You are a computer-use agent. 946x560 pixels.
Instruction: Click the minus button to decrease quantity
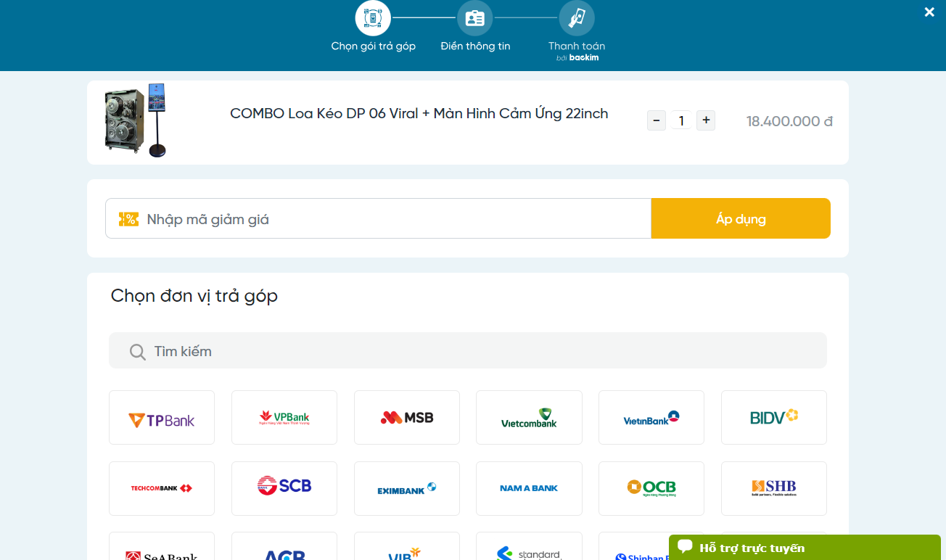pyautogui.click(x=657, y=120)
